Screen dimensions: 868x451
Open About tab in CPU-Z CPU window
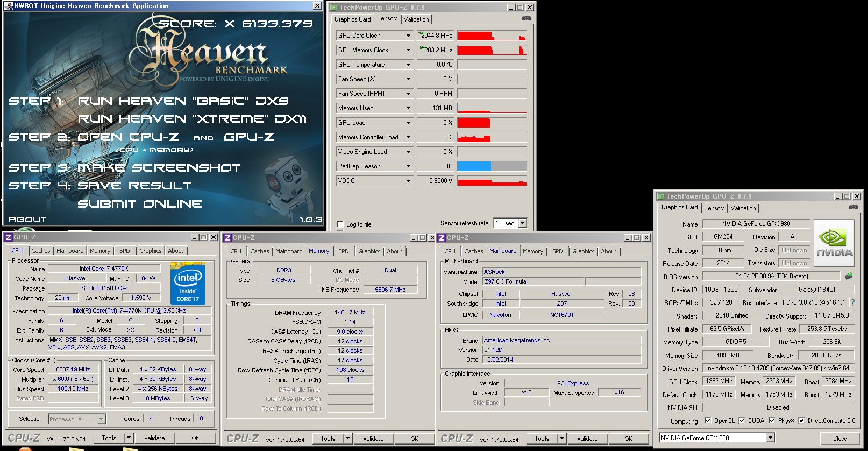(176, 251)
